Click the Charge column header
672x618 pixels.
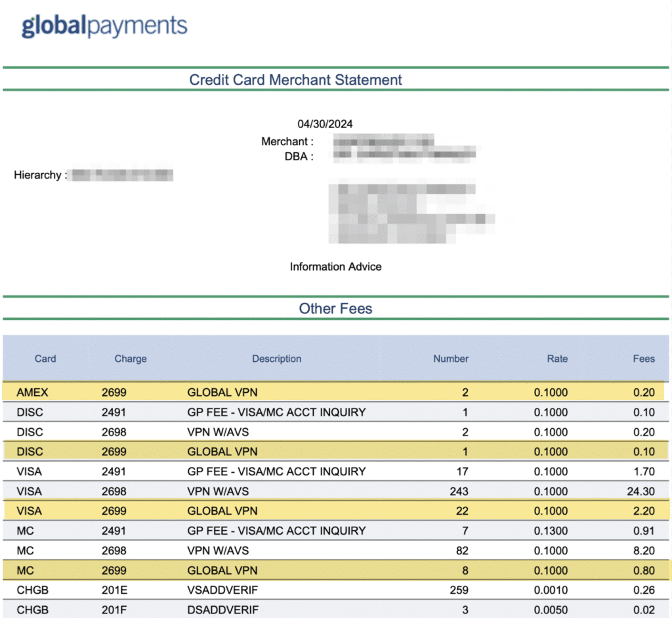[x=131, y=359]
